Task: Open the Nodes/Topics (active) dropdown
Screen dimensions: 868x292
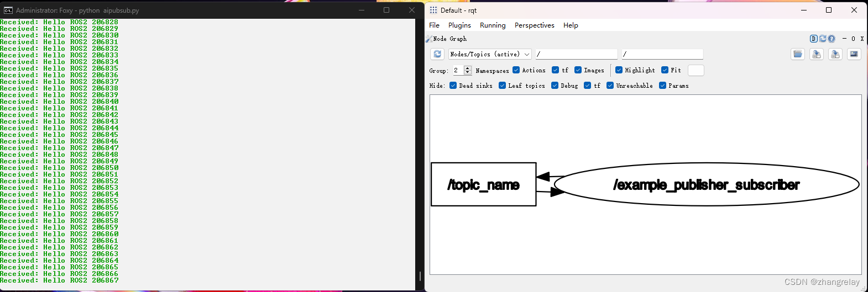Action: pos(490,54)
